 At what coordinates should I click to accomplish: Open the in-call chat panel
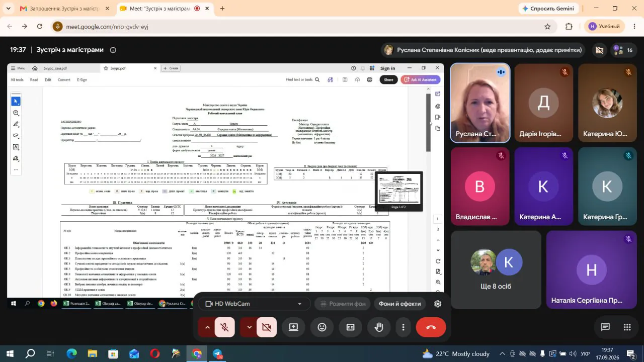[605, 327]
